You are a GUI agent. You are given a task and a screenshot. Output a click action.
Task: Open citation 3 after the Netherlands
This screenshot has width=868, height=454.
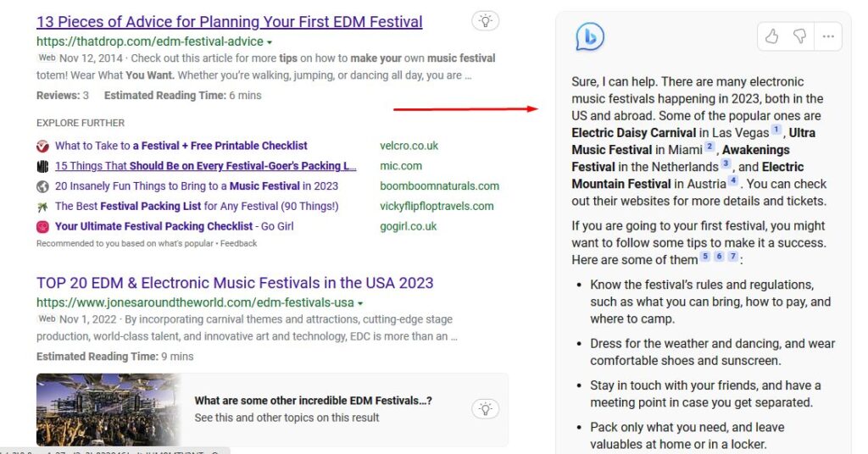coord(726,164)
